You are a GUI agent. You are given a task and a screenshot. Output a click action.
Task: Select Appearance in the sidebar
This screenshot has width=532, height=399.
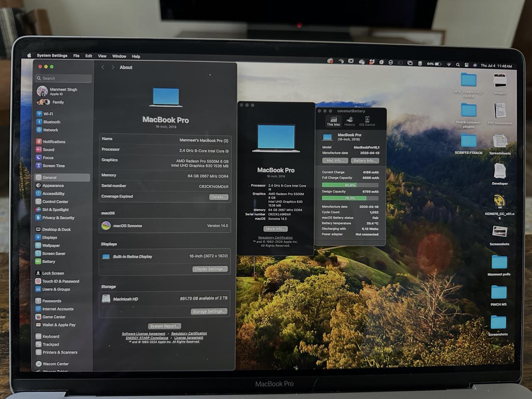click(x=49, y=185)
